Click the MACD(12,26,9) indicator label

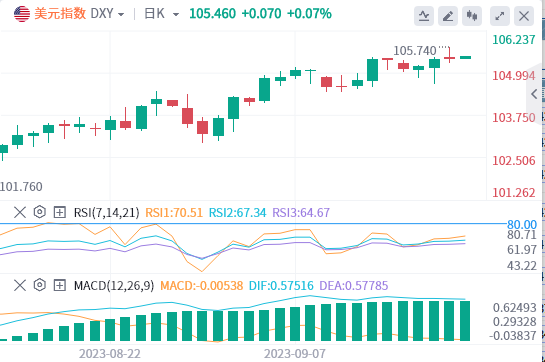coord(114,286)
